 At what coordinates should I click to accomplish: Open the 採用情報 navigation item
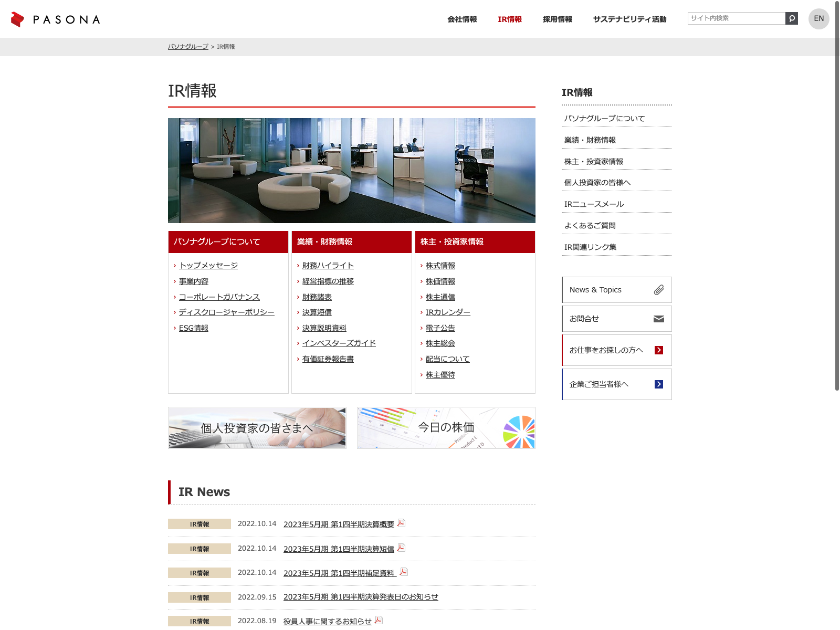point(557,19)
